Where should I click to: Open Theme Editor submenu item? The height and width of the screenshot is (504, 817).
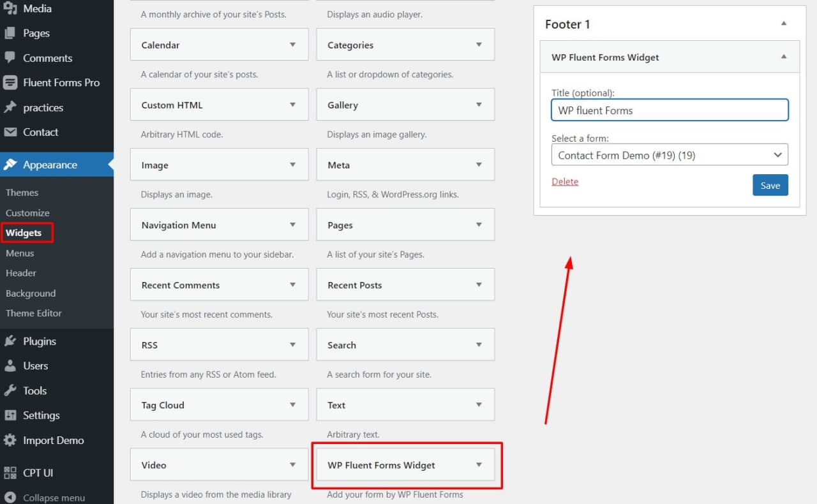pyautogui.click(x=34, y=313)
